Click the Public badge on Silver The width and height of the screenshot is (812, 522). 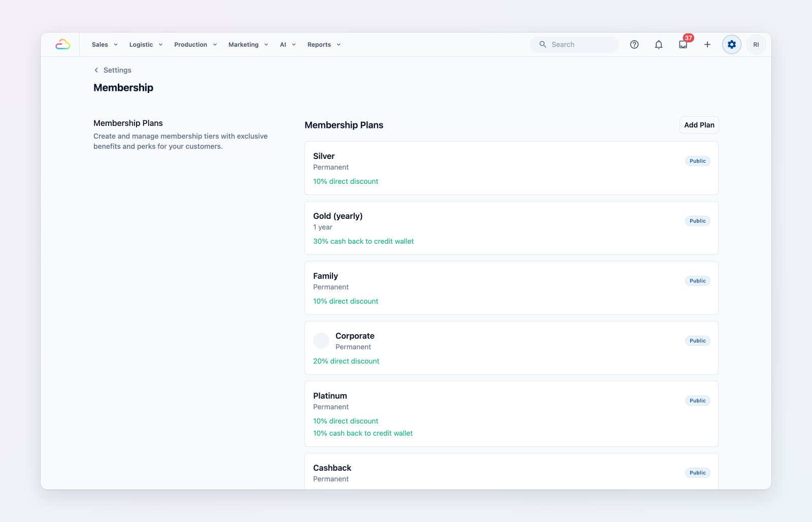(x=697, y=161)
